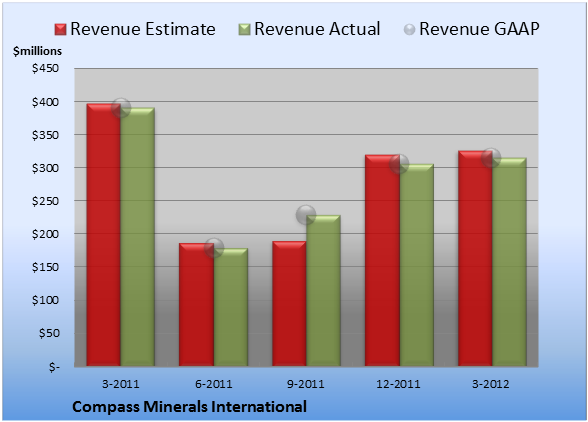This screenshot has height=422, width=588.
Task: Click the gray Revenue GAAP legend marker
Action: tap(410, 30)
